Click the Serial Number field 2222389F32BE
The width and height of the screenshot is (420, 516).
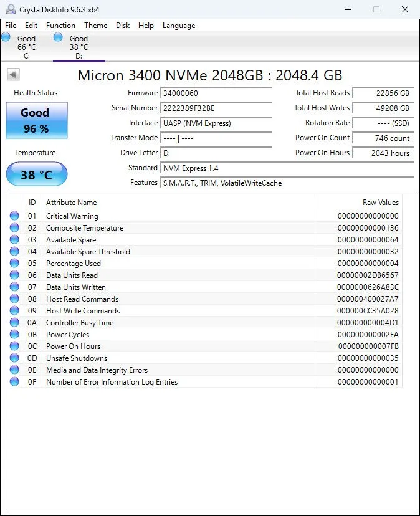tap(216, 108)
